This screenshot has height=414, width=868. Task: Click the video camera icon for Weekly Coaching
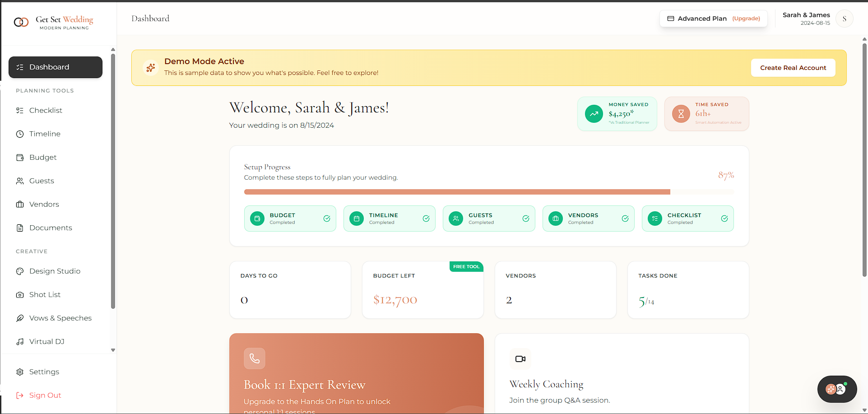tap(520, 359)
